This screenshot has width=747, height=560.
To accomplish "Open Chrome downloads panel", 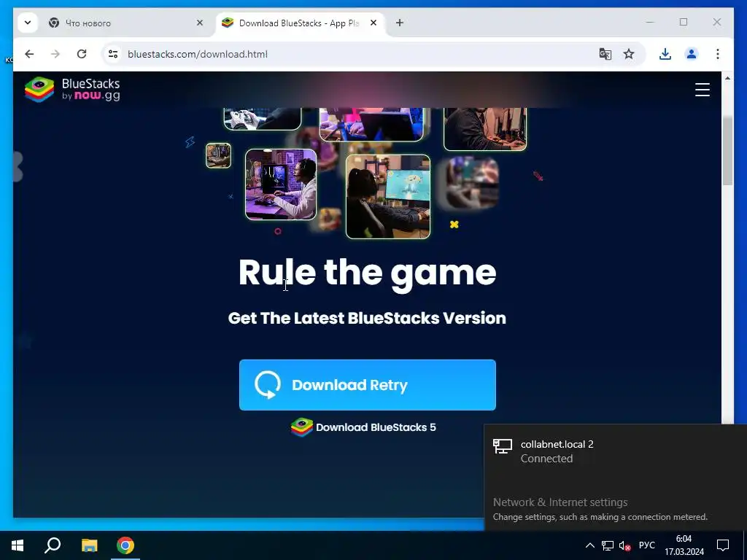I will (665, 54).
